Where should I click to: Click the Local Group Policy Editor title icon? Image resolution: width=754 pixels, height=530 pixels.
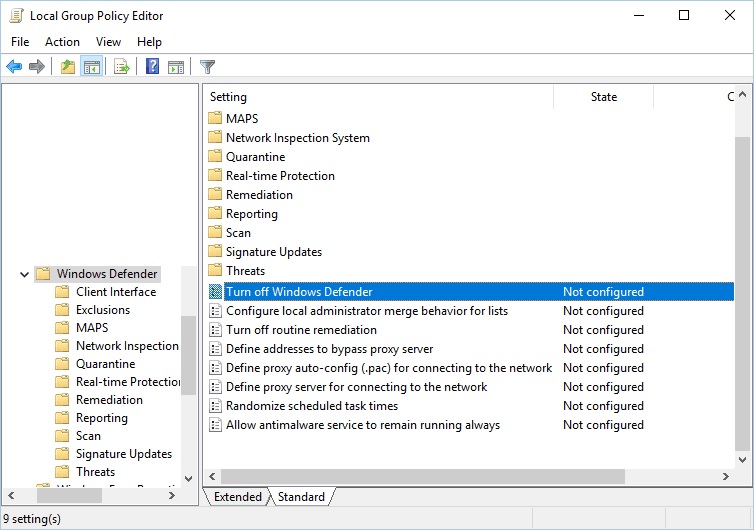coord(16,15)
